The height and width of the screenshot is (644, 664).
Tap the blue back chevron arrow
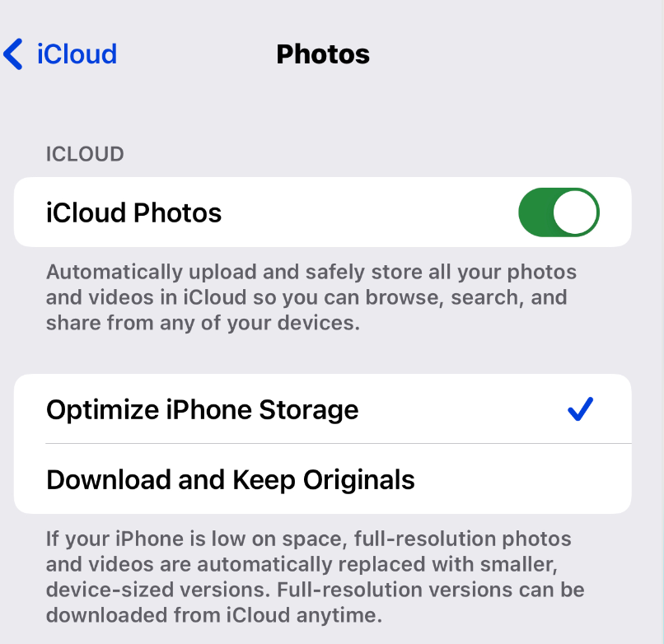pos(12,54)
